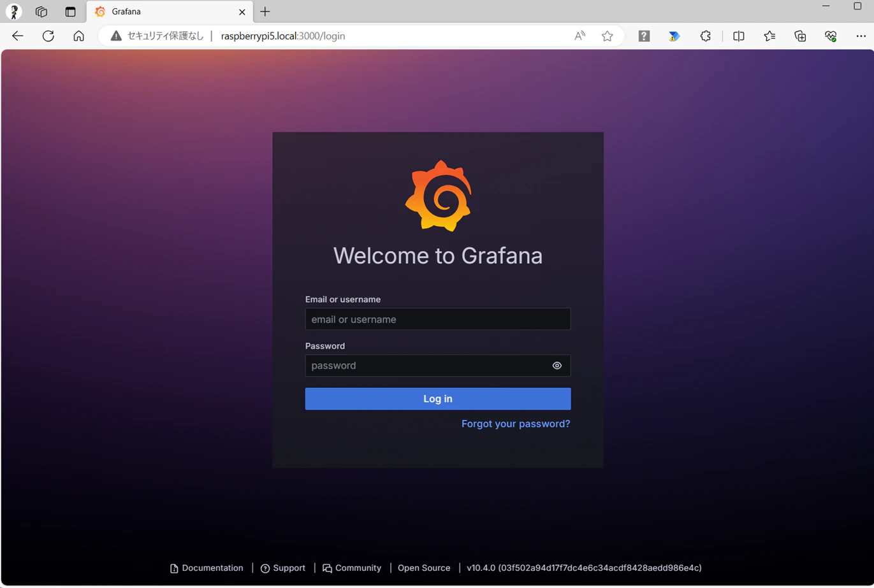Open the Browser essentials heart icon

point(831,36)
